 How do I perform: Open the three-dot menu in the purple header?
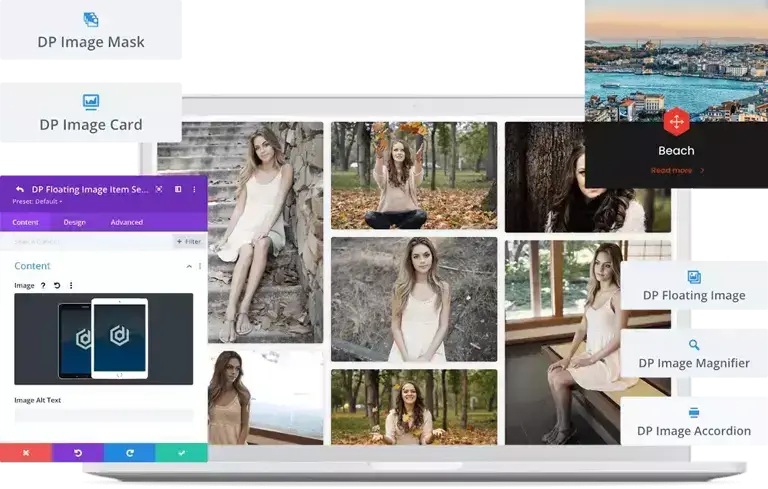click(x=194, y=189)
